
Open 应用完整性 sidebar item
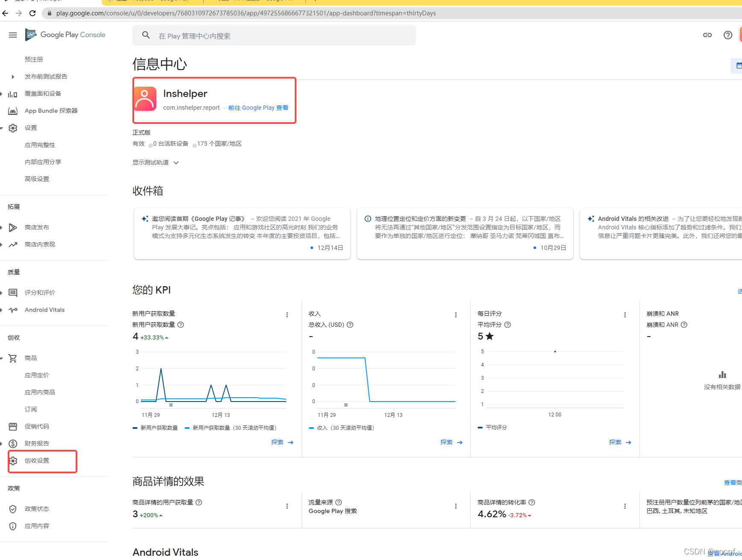40,145
